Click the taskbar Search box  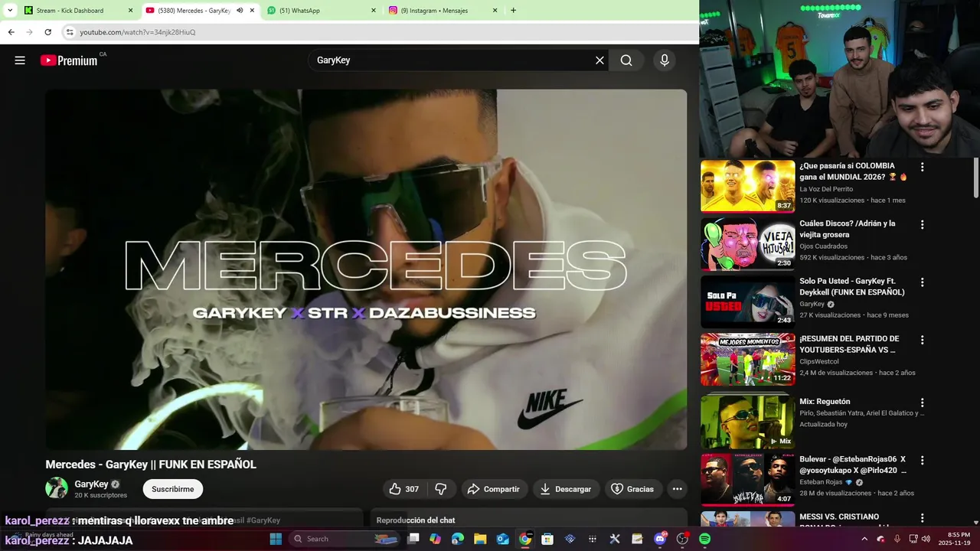click(x=344, y=539)
